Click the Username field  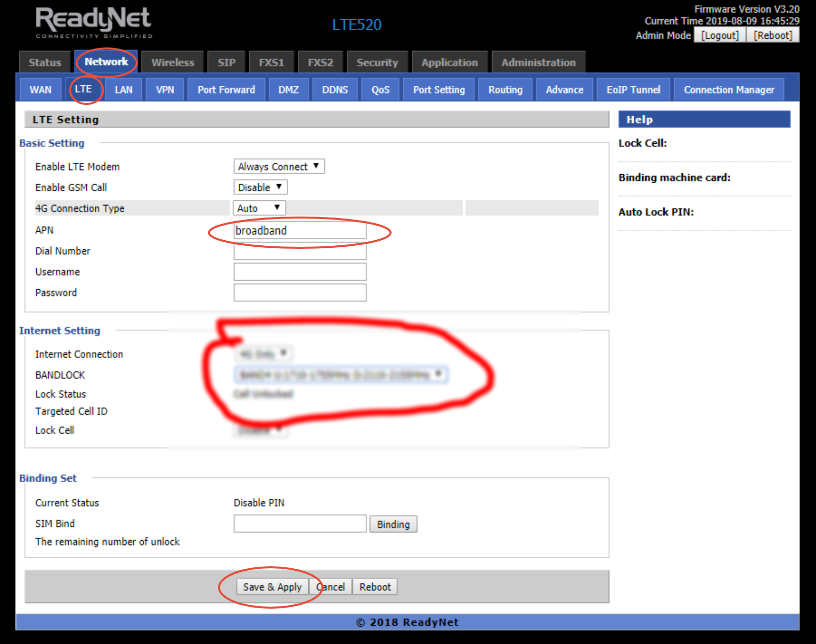(x=300, y=272)
